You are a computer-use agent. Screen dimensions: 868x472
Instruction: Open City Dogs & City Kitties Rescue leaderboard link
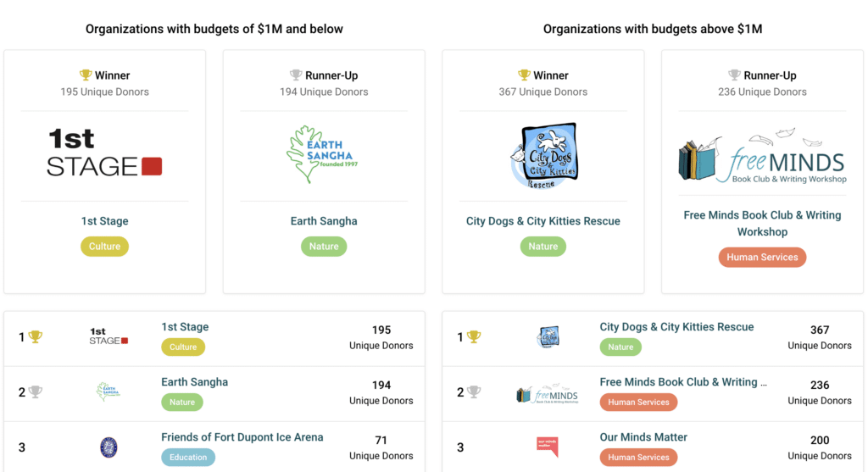click(x=676, y=327)
